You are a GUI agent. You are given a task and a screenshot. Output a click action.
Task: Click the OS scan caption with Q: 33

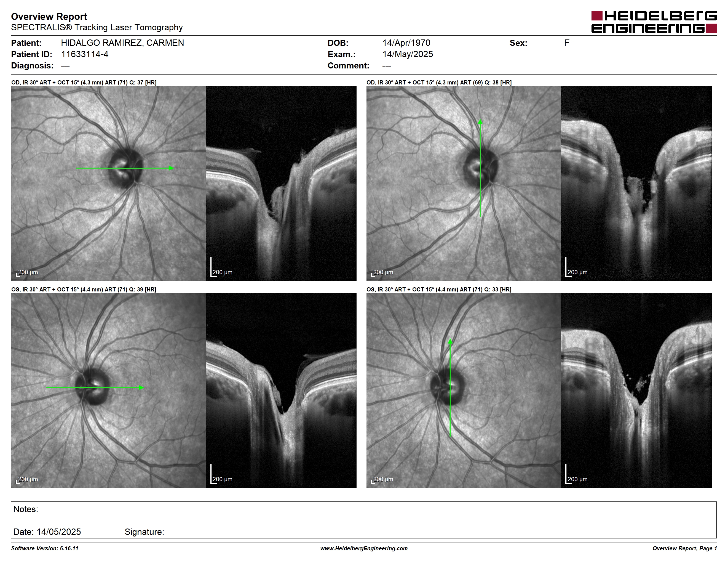(439, 290)
